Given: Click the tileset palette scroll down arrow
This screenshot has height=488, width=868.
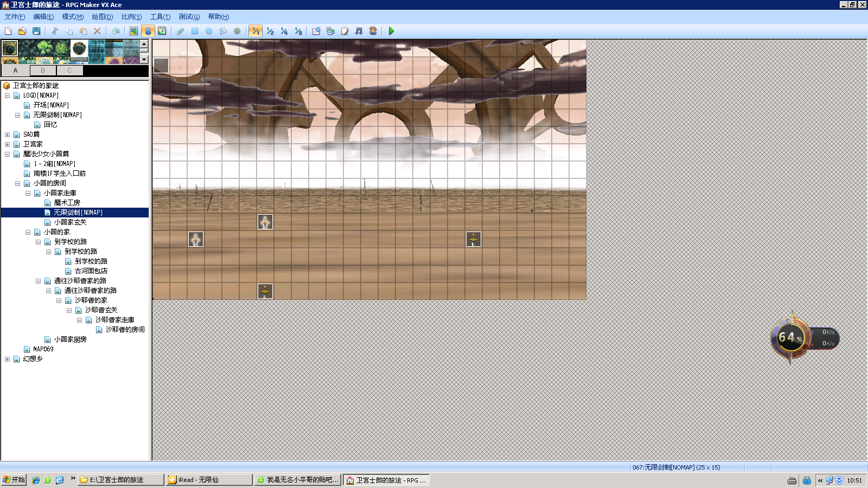Looking at the screenshot, I should [144, 59].
